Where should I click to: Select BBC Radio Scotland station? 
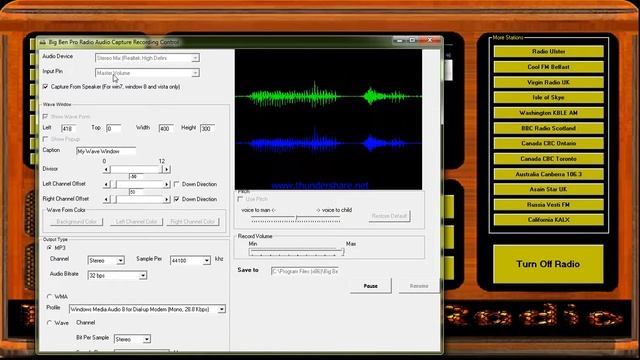click(x=549, y=128)
